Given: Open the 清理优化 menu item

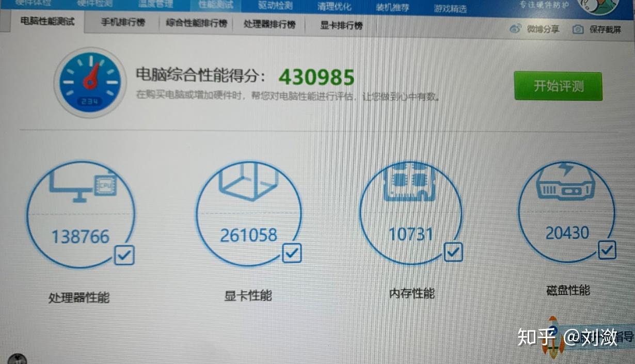Looking at the screenshot, I should (336, 7).
